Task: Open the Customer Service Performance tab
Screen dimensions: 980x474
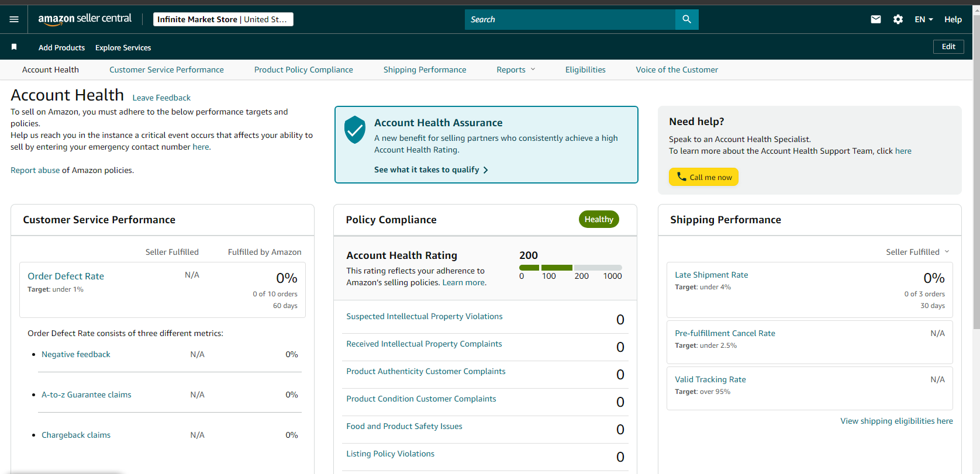Action: (x=167, y=70)
